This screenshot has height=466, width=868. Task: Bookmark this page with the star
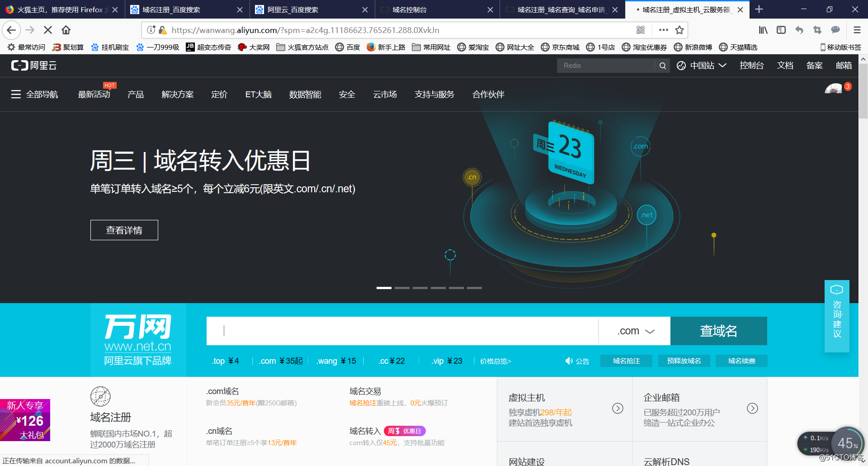[x=679, y=30]
